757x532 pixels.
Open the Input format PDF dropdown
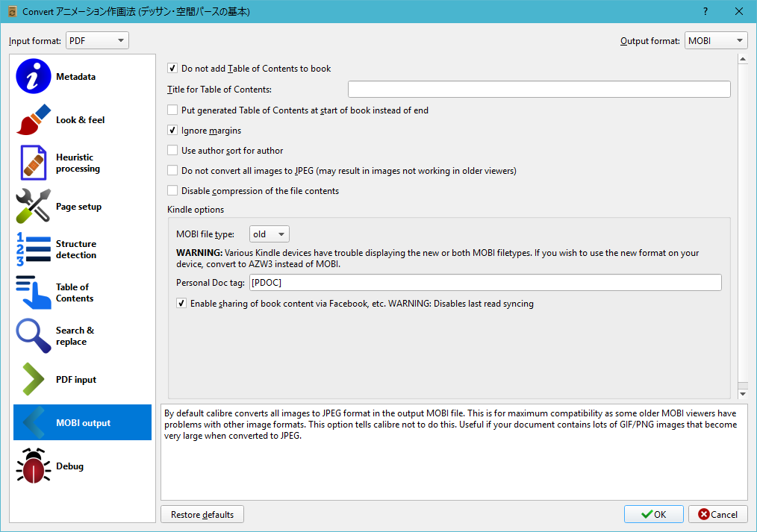pos(97,40)
